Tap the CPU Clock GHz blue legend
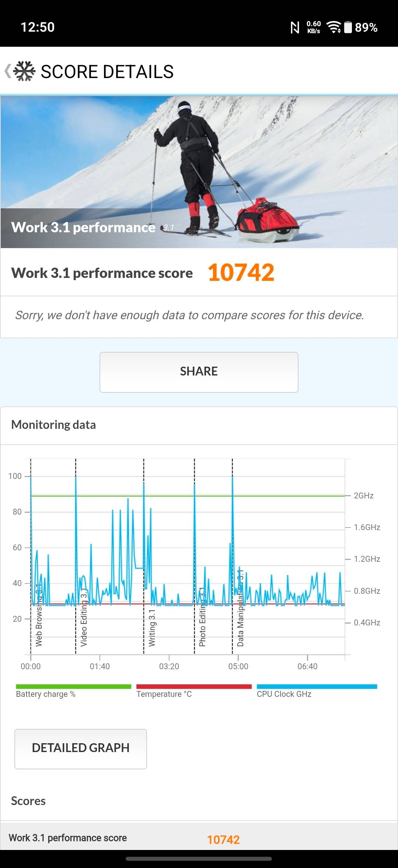The image size is (398, 868). pos(317,691)
